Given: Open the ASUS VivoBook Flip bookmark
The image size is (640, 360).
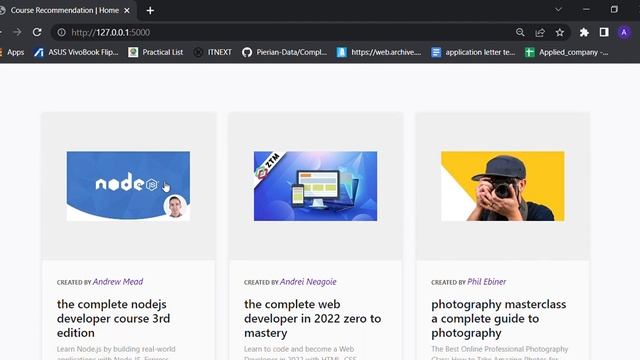Looking at the screenshot, I should [x=76, y=52].
